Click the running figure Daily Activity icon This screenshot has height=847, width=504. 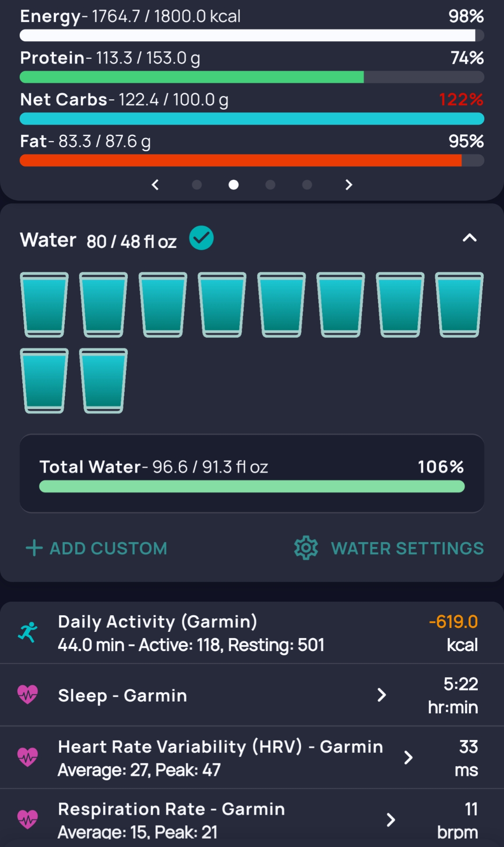tap(28, 632)
